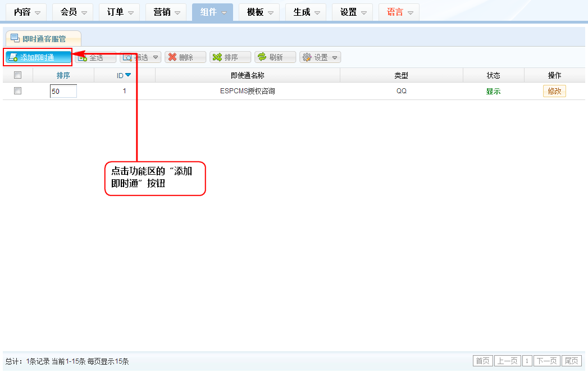Jump to 尾页 last page
Image resolution: width=588 pixels, height=372 pixels.
[571, 361]
